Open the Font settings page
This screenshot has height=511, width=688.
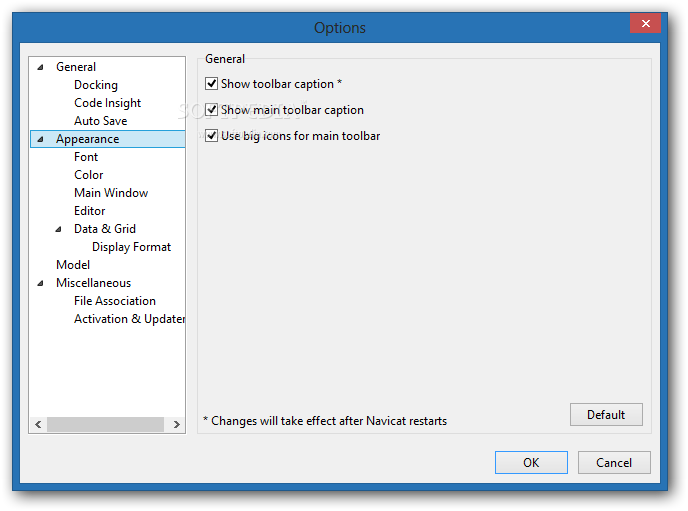[86, 157]
